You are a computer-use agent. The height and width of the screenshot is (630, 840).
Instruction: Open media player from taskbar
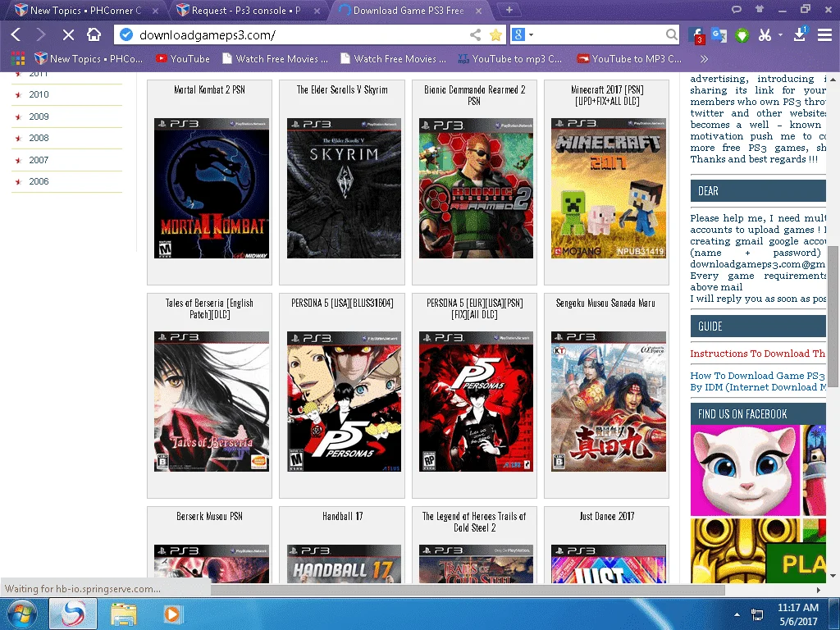pyautogui.click(x=172, y=614)
